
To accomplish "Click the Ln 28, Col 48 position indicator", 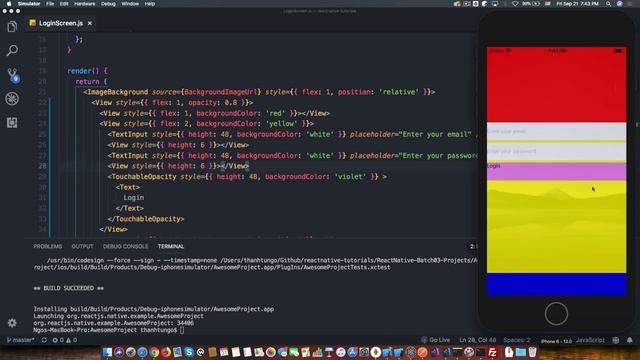I will click(x=478, y=340).
